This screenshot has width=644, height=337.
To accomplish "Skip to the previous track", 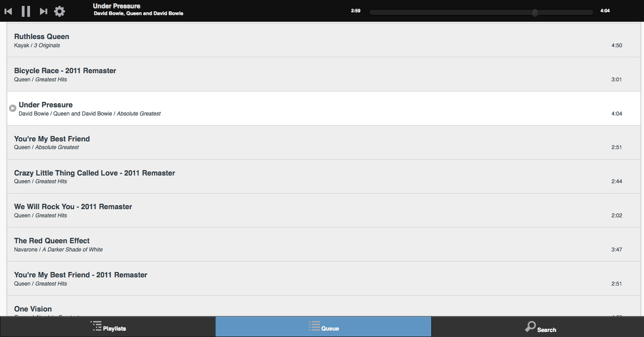I will coord(8,11).
